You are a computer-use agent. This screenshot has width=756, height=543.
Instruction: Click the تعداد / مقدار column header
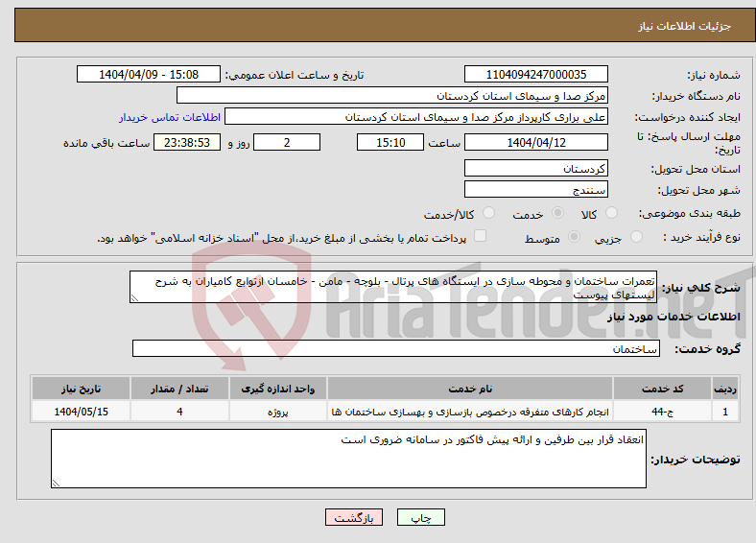(x=179, y=389)
